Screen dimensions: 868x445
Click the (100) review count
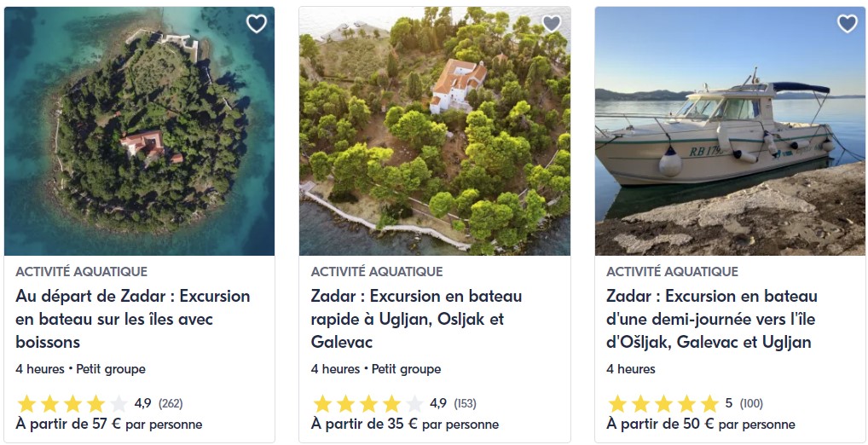[x=751, y=403]
